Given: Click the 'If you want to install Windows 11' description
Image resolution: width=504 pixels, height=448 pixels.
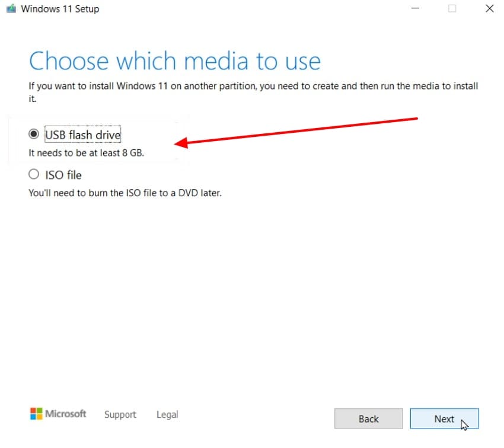Looking at the screenshot, I should (x=253, y=92).
